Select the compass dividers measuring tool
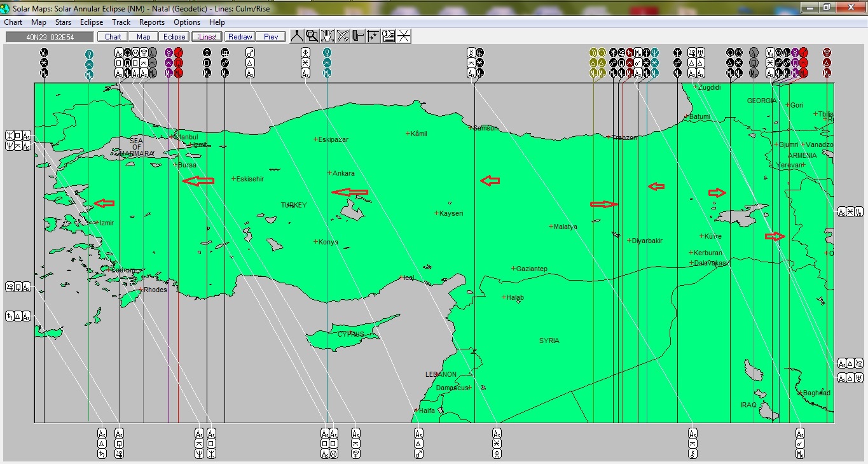The width and height of the screenshot is (868, 464). click(x=297, y=36)
